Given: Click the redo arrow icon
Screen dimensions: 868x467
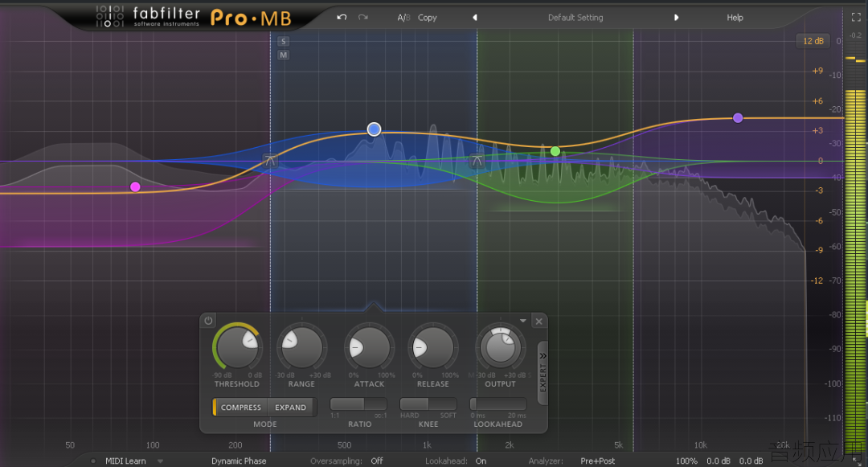Looking at the screenshot, I should 363,17.
